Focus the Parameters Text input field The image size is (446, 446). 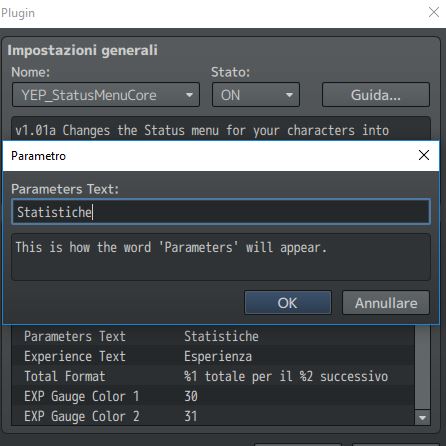pos(221,212)
